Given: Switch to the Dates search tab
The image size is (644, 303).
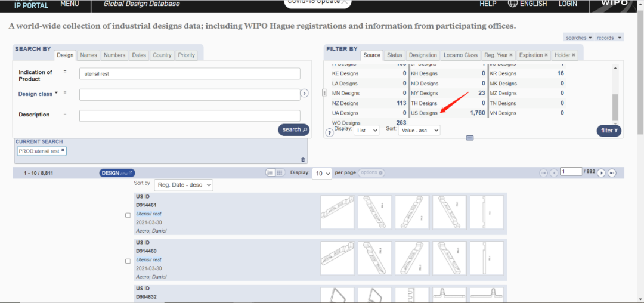Looking at the screenshot, I should tap(139, 55).
